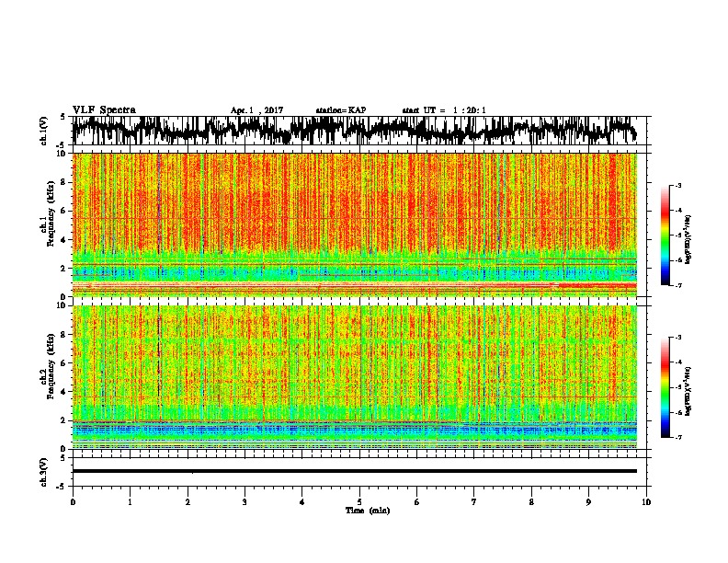Screen dimensions: 728x563
Task: Click the 'ch.1(V)' waveform axis label
Action: click(43, 131)
